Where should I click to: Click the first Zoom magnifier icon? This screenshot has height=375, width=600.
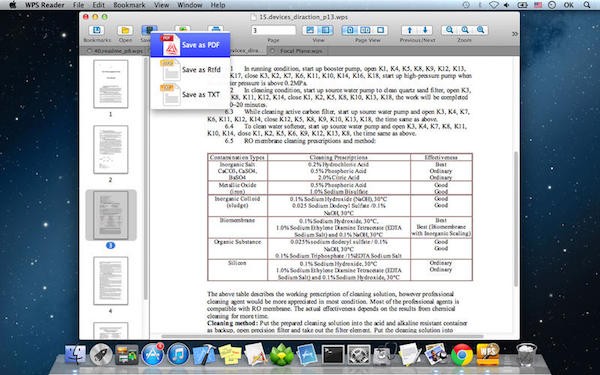449,30
